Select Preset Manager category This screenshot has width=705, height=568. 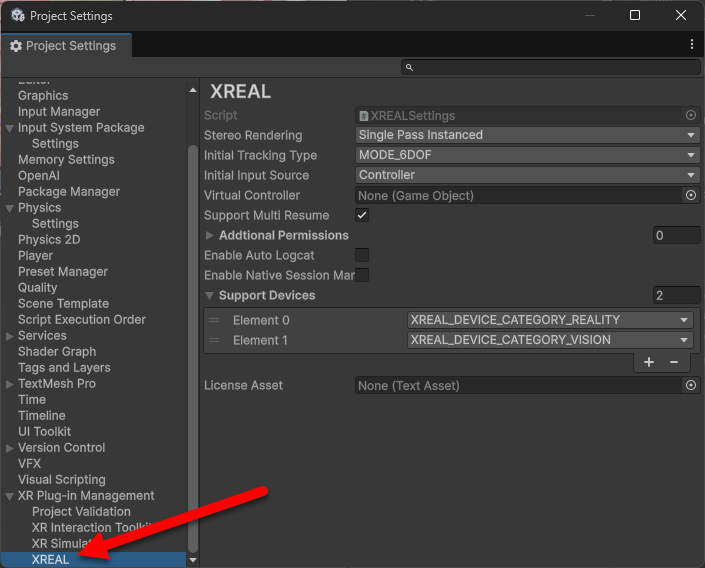tap(63, 272)
